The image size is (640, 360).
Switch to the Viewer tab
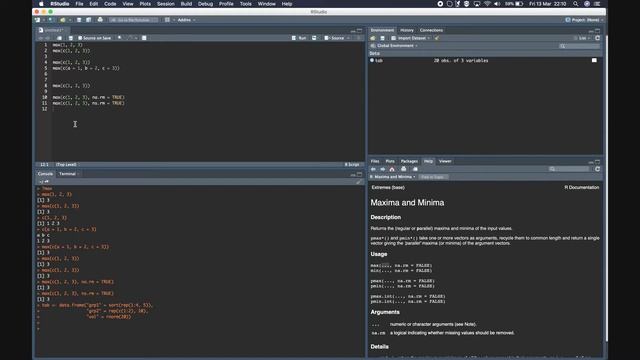[445, 161]
